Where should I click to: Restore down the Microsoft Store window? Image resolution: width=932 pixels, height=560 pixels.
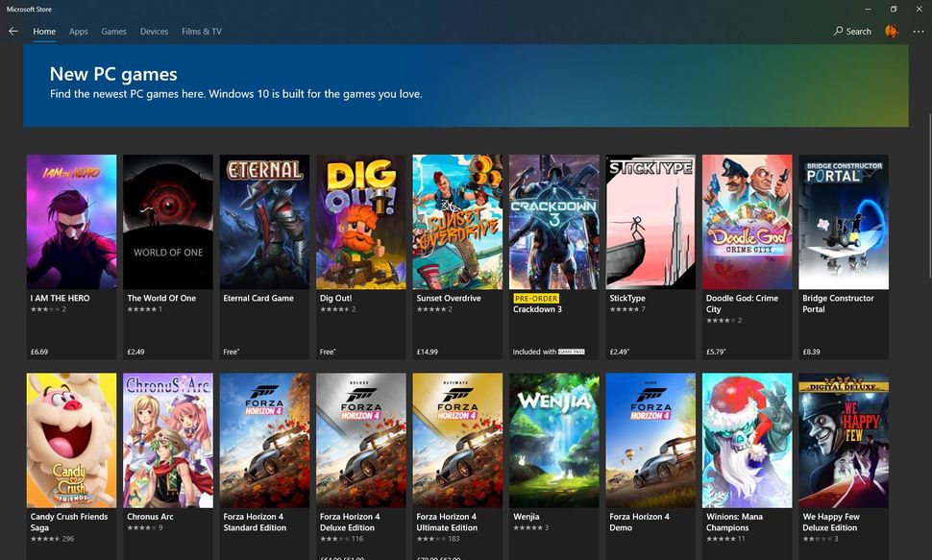click(894, 9)
